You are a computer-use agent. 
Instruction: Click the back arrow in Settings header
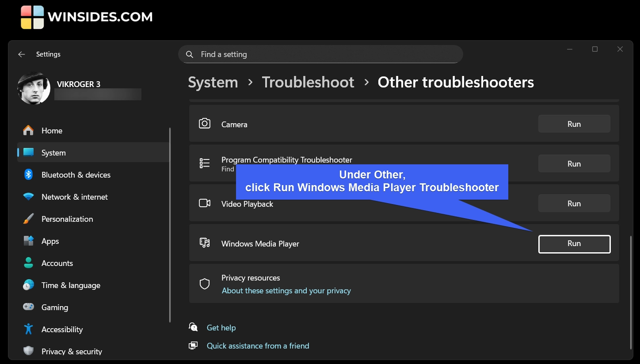click(x=21, y=54)
